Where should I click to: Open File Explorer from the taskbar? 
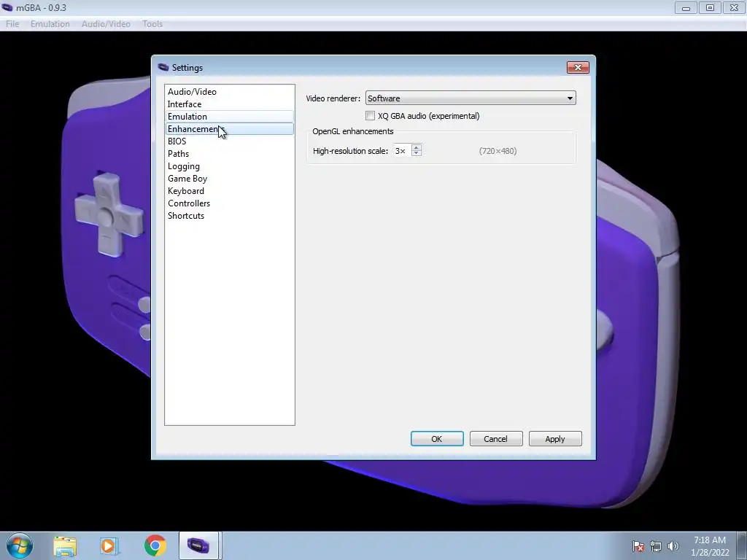pos(65,546)
